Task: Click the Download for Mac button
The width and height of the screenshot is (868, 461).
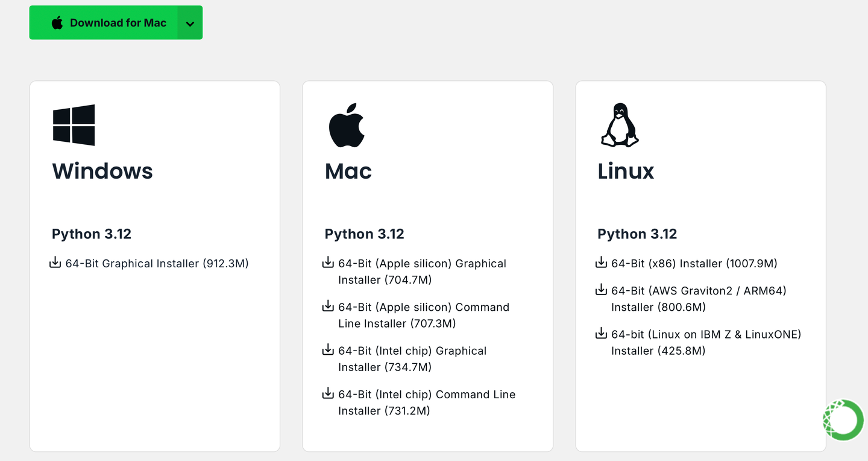Action: click(x=103, y=23)
